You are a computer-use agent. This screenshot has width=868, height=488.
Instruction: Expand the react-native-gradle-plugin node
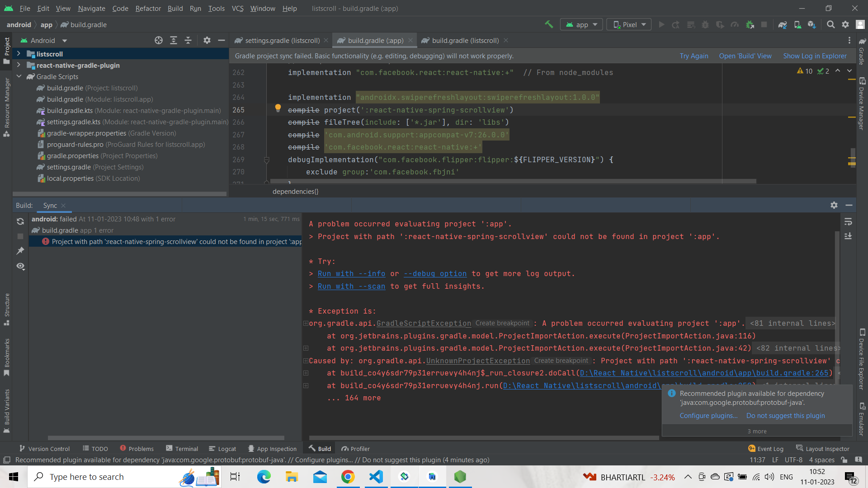19,65
